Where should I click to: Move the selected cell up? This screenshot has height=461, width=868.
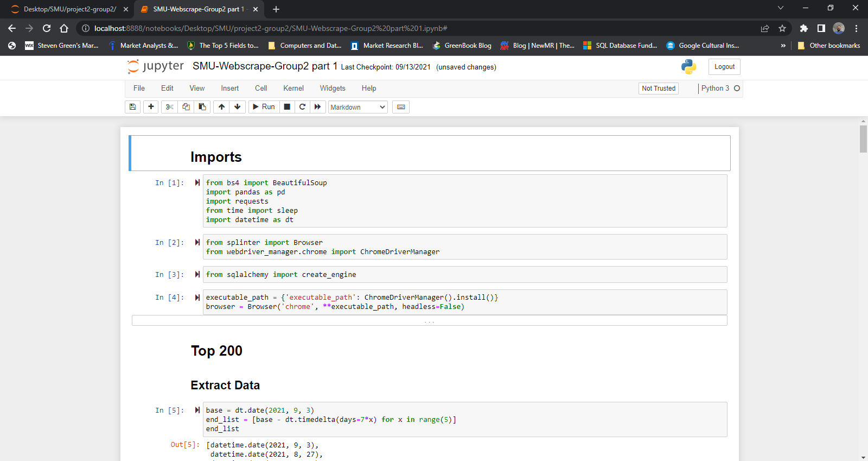click(x=221, y=107)
